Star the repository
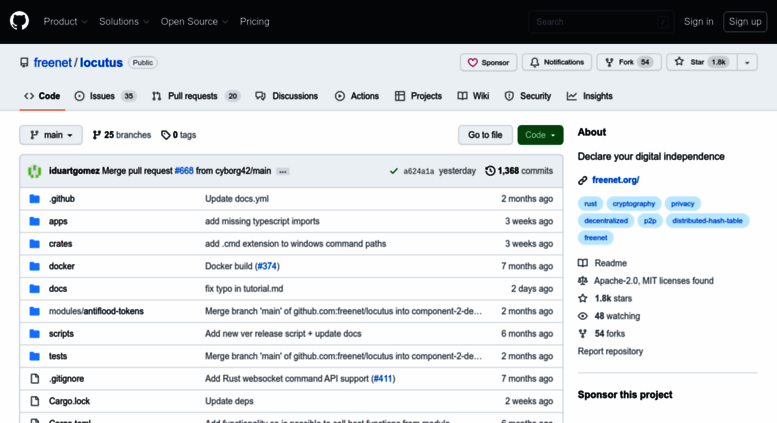The height and width of the screenshot is (423, 777). click(702, 62)
